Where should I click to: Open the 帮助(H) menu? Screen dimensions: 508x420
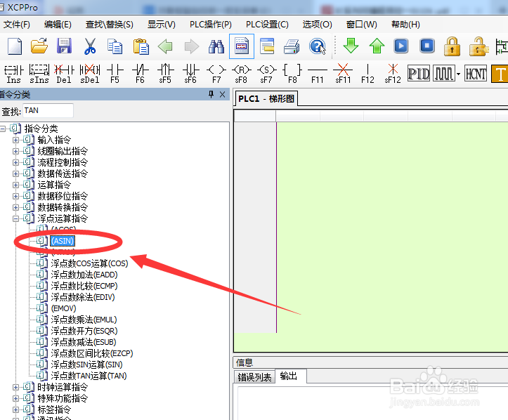tap(405, 25)
